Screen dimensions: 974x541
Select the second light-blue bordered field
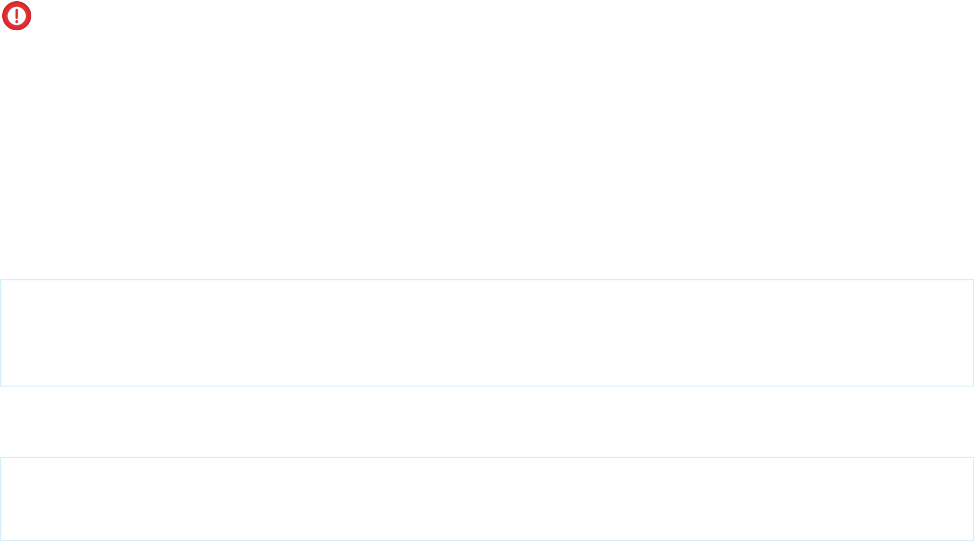487,499
